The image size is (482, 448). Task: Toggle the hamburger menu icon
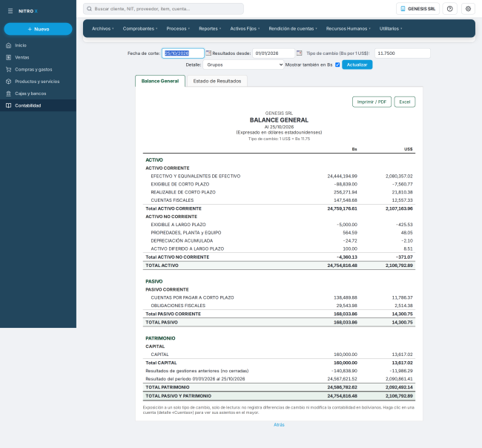(x=10, y=11)
